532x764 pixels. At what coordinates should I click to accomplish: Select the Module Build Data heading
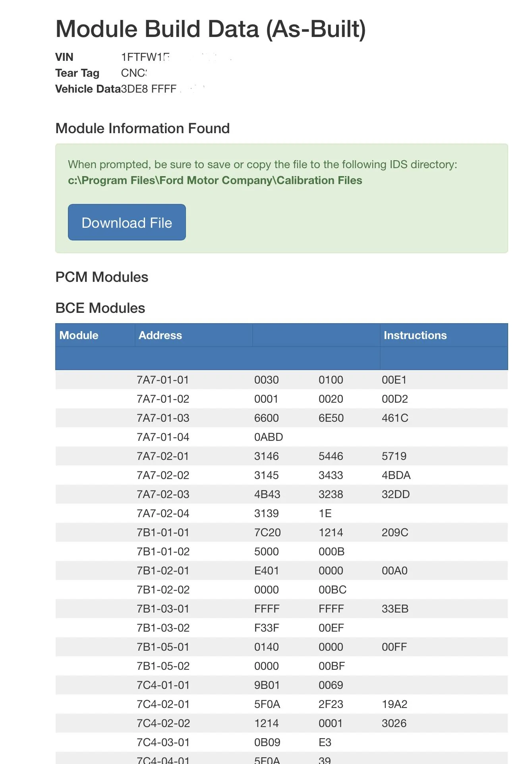(x=210, y=28)
